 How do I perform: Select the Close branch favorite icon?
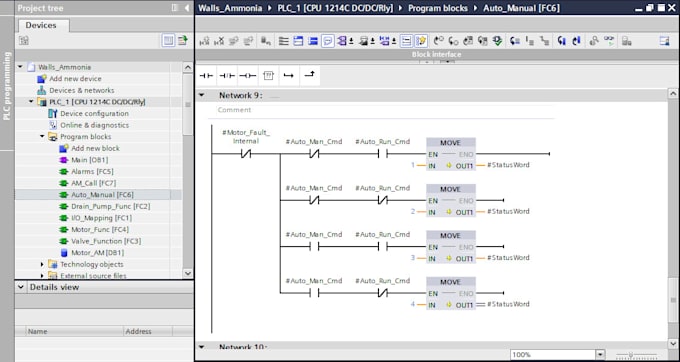tap(310, 76)
